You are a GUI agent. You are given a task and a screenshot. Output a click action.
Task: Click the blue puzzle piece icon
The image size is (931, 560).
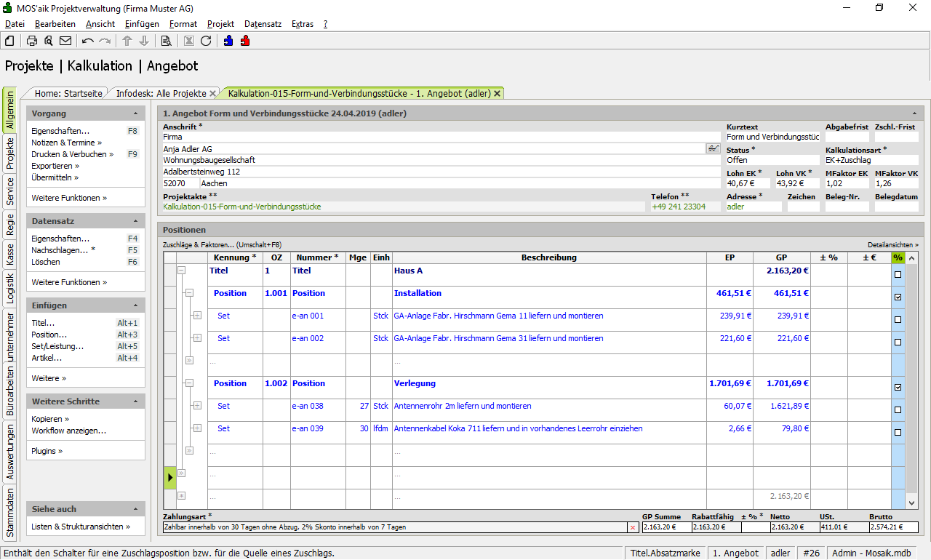tap(228, 41)
